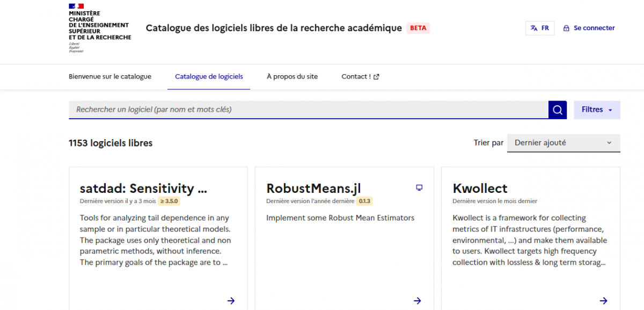Image resolution: width=644 pixels, height=310 pixels.
Task: Click the translate icon next to FR
Action: 535,27
